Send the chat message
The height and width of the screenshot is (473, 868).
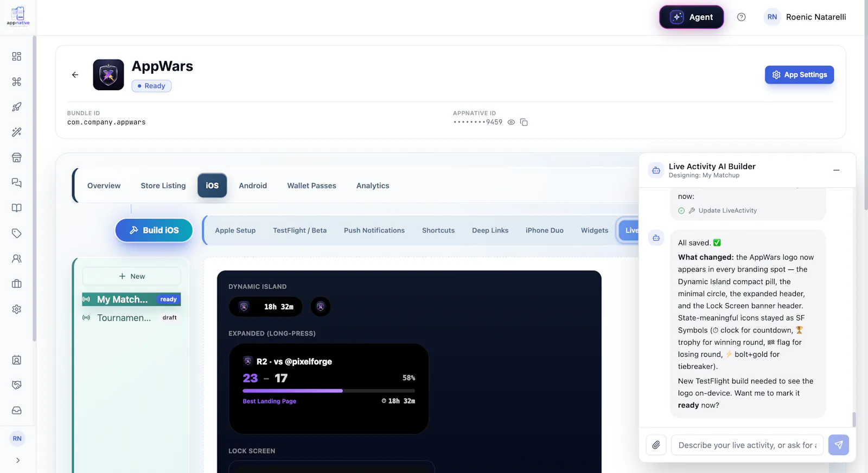[x=839, y=445]
